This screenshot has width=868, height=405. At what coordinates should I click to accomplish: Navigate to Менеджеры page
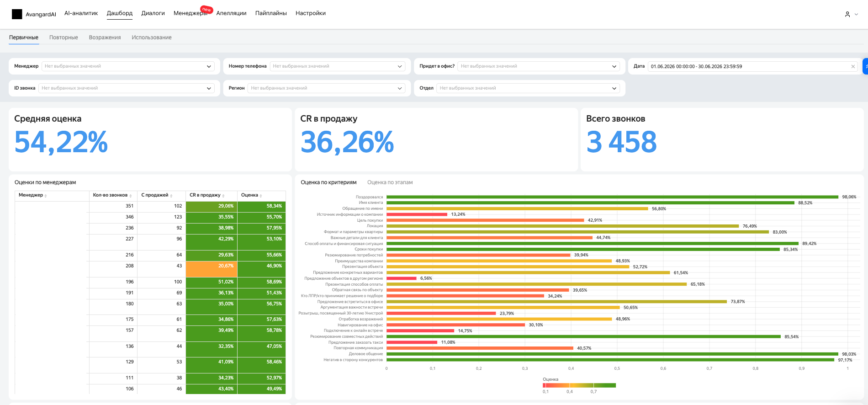tap(191, 13)
